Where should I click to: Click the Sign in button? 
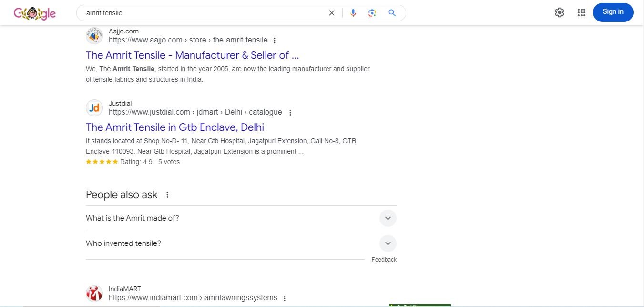[613, 12]
